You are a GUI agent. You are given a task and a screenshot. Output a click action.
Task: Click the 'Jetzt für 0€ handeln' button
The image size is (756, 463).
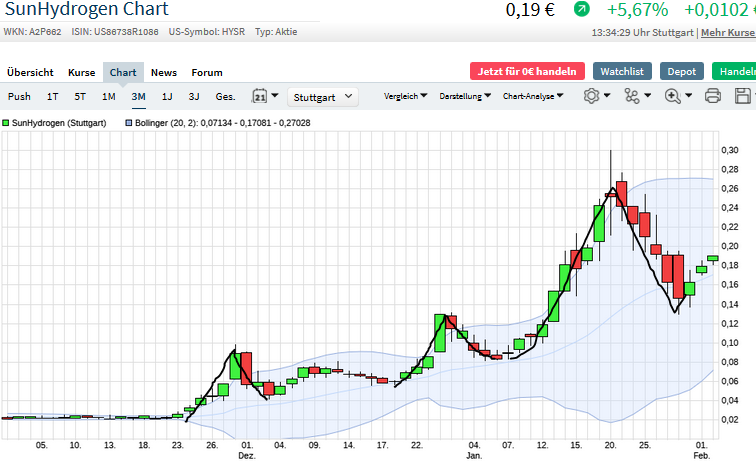(527, 71)
